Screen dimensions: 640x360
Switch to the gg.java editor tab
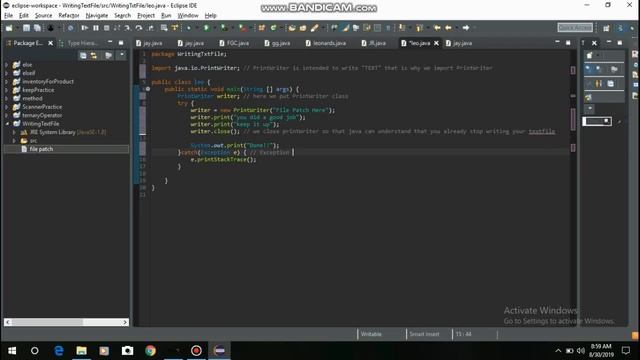(x=277, y=43)
